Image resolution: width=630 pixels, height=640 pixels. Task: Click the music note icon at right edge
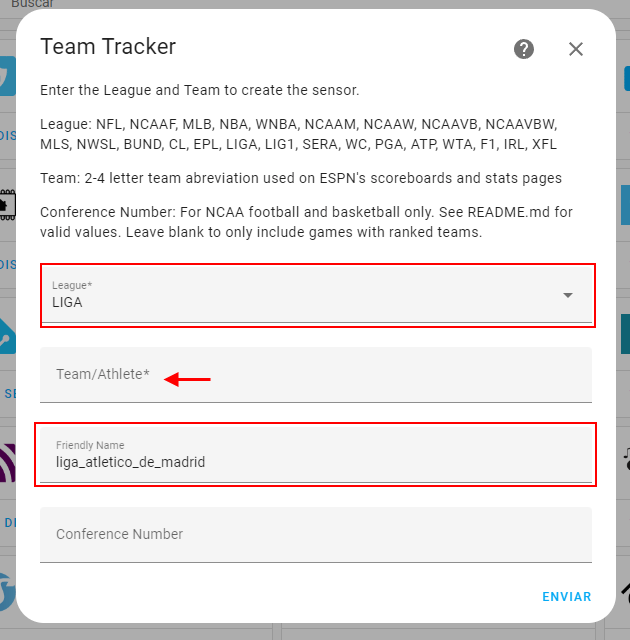tap(624, 455)
